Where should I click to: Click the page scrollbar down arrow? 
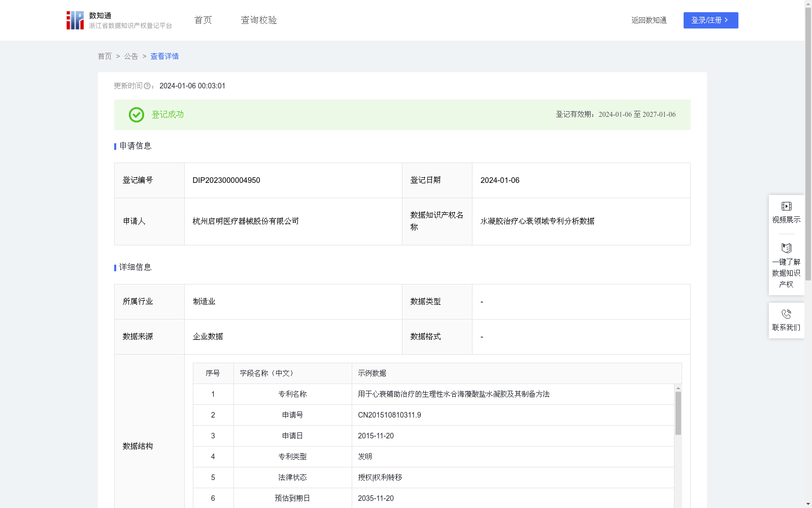click(x=808, y=504)
